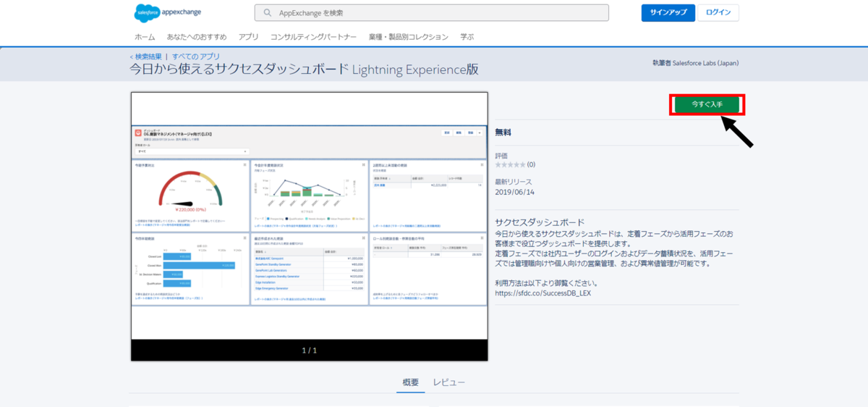Click the 執筆者 Salesforce Labs (Japan) text
The height and width of the screenshot is (407, 868).
695,63
